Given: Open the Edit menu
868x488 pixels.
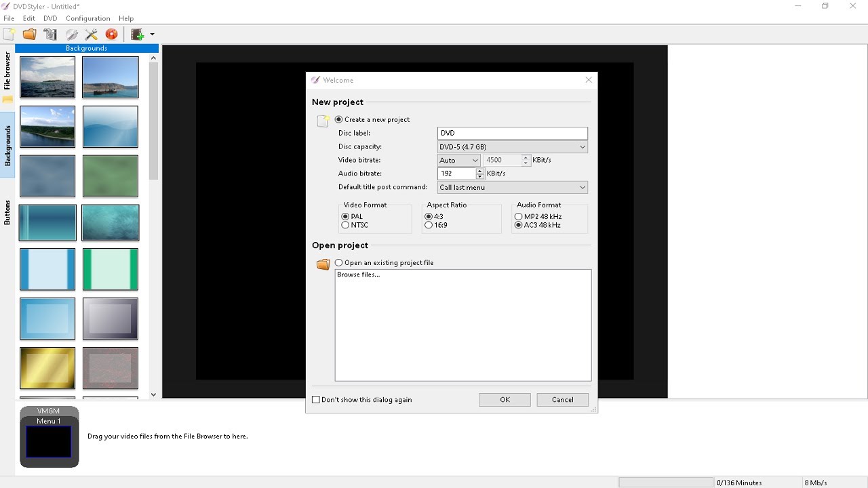Looking at the screenshot, I should click(28, 18).
